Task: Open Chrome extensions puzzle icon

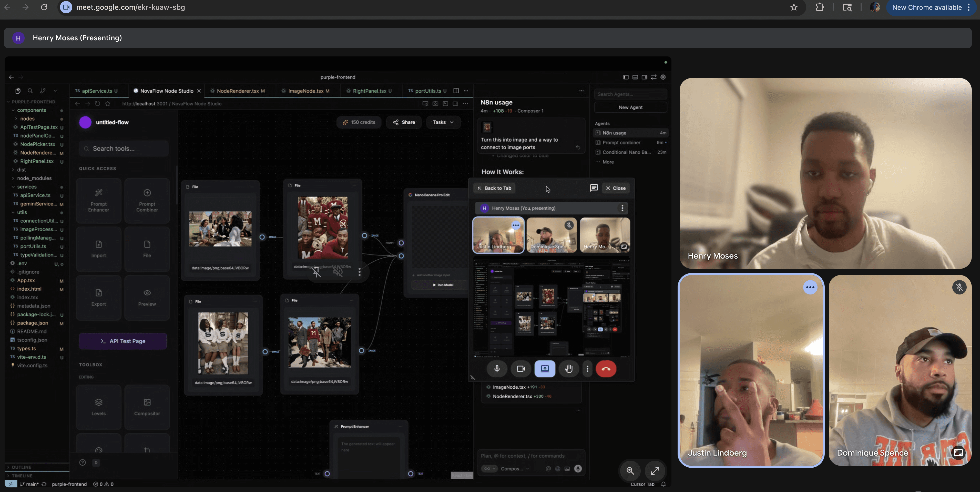Action: 820,7
